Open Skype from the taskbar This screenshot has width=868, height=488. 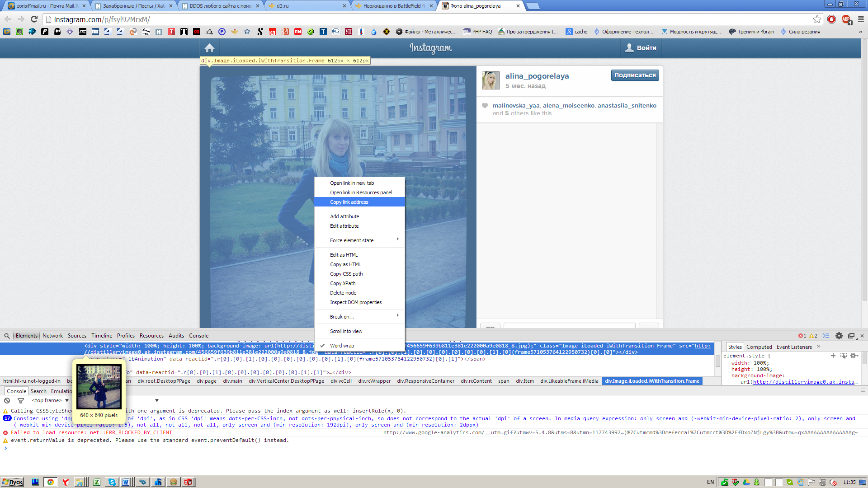pyautogui.click(x=112, y=482)
